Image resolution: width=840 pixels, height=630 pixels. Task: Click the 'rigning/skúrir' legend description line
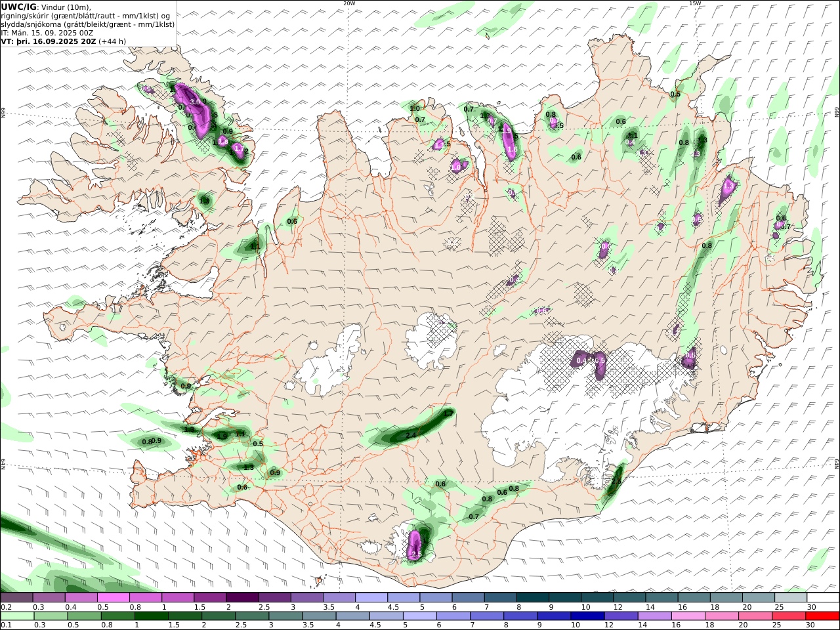(86, 16)
